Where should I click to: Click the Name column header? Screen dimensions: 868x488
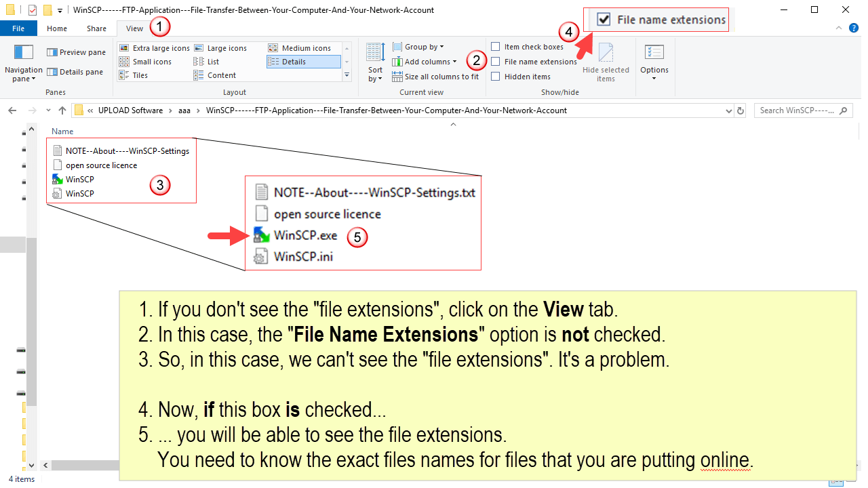click(x=62, y=131)
